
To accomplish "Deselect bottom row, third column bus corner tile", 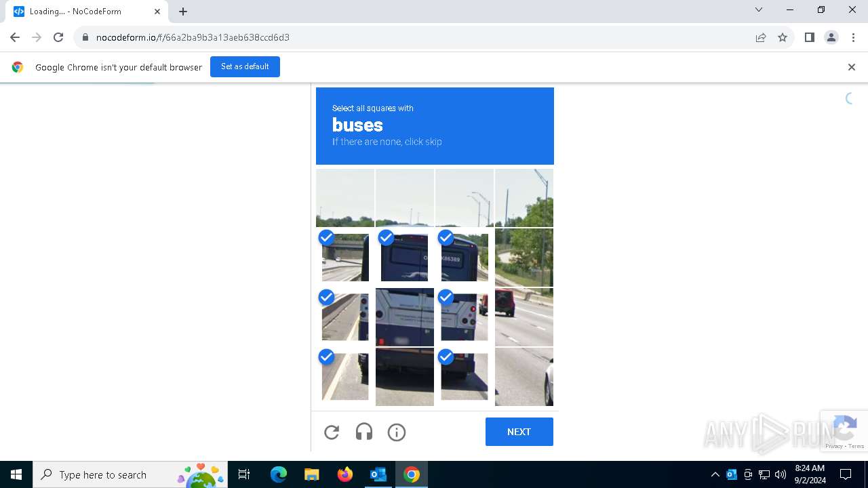I will click(465, 377).
